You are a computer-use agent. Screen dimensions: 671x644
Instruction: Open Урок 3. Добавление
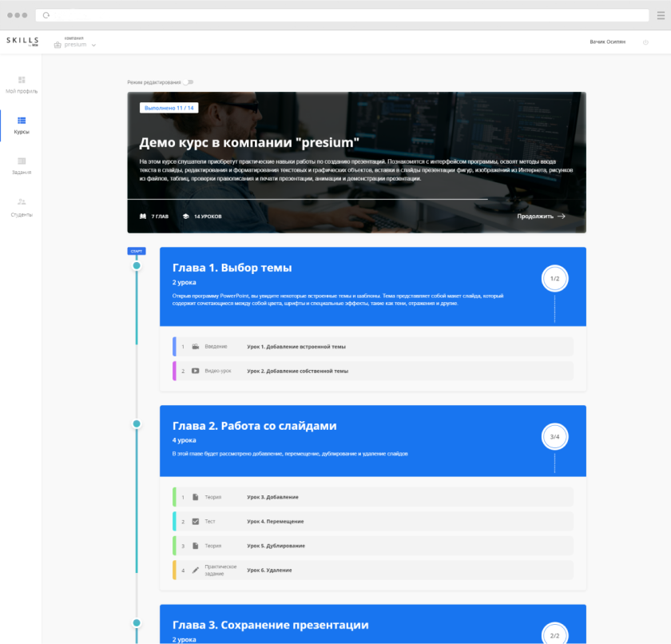[x=373, y=497]
